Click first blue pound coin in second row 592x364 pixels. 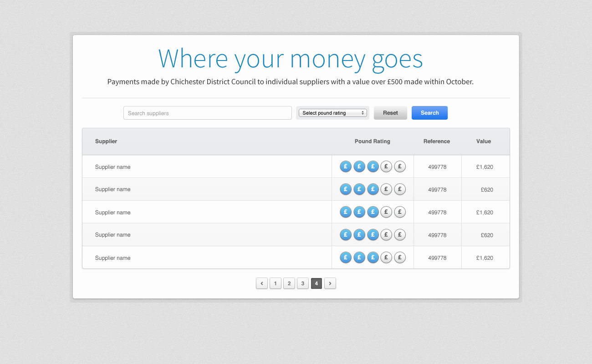pyautogui.click(x=346, y=189)
